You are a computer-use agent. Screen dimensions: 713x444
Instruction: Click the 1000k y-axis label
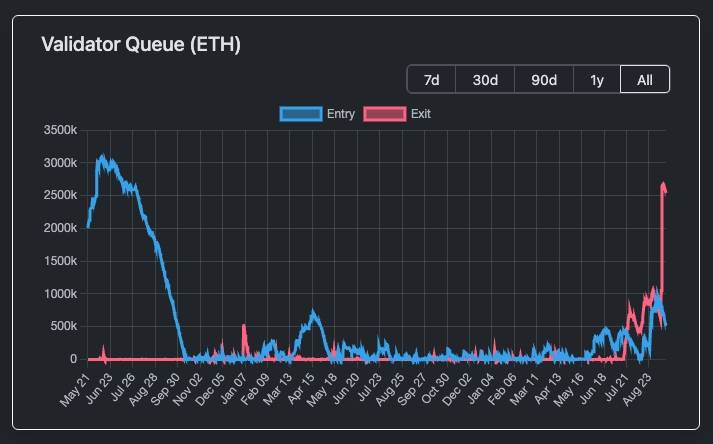point(60,294)
